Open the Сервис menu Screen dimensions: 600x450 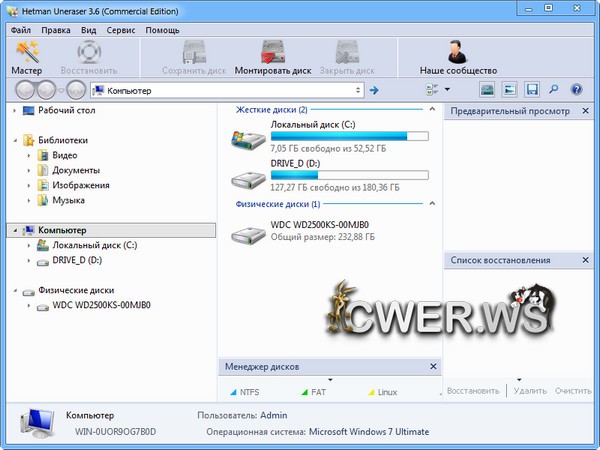click(x=121, y=30)
